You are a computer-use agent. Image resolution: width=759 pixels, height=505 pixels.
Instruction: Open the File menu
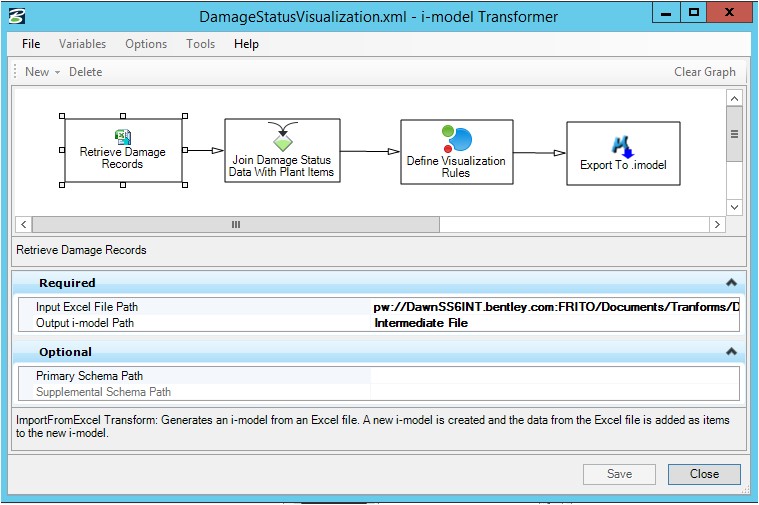click(x=31, y=44)
